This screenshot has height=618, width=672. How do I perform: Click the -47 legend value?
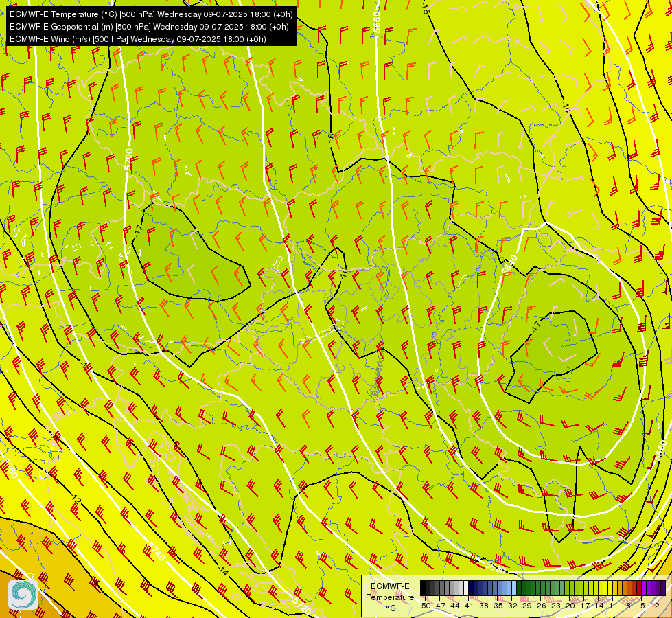(439, 606)
